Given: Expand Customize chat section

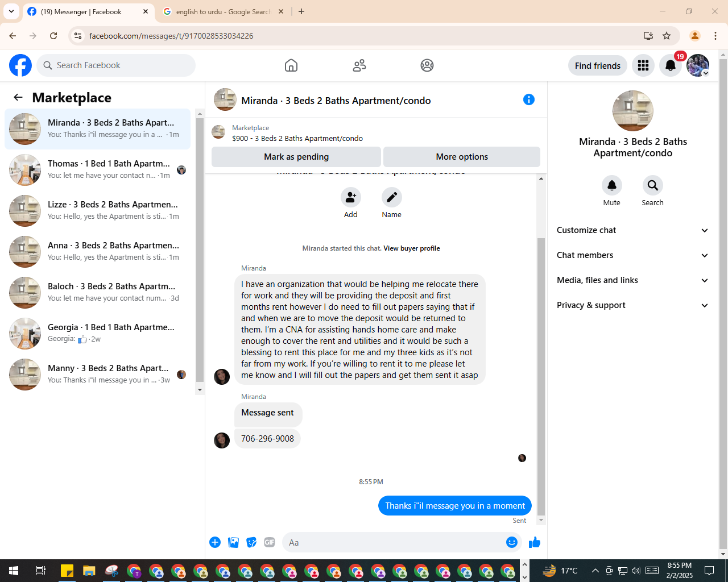Looking at the screenshot, I should tap(633, 230).
